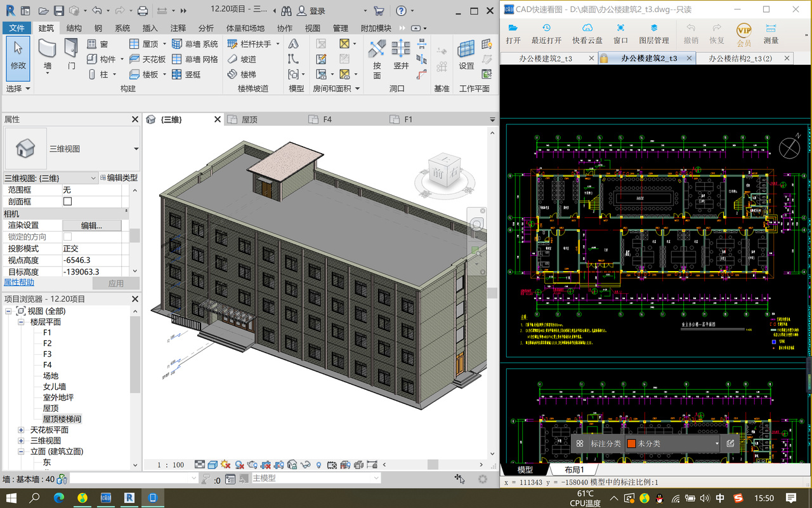The width and height of the screenshot is (812, 508).
Task: Toggle the sun path icon in view control bar
Action: click(x=226, y=465)
